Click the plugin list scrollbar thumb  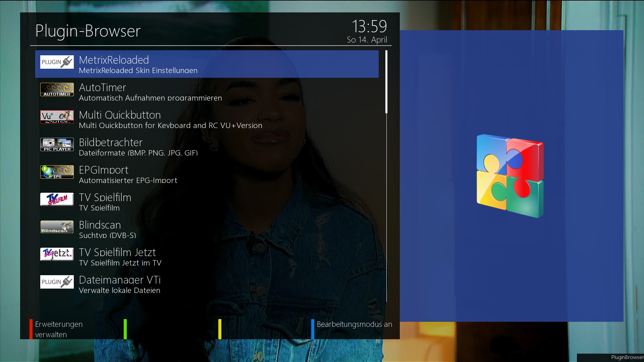[x=386, y=82]
